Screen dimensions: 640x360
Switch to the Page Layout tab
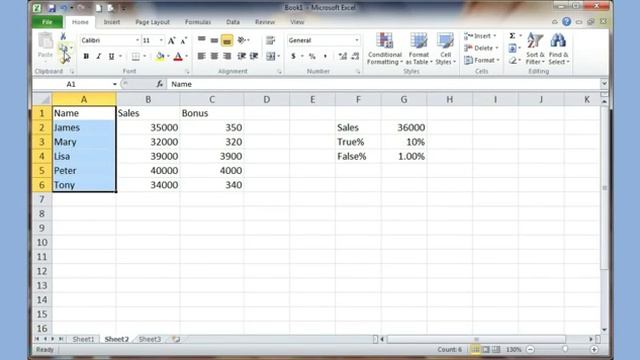(152, 22)
